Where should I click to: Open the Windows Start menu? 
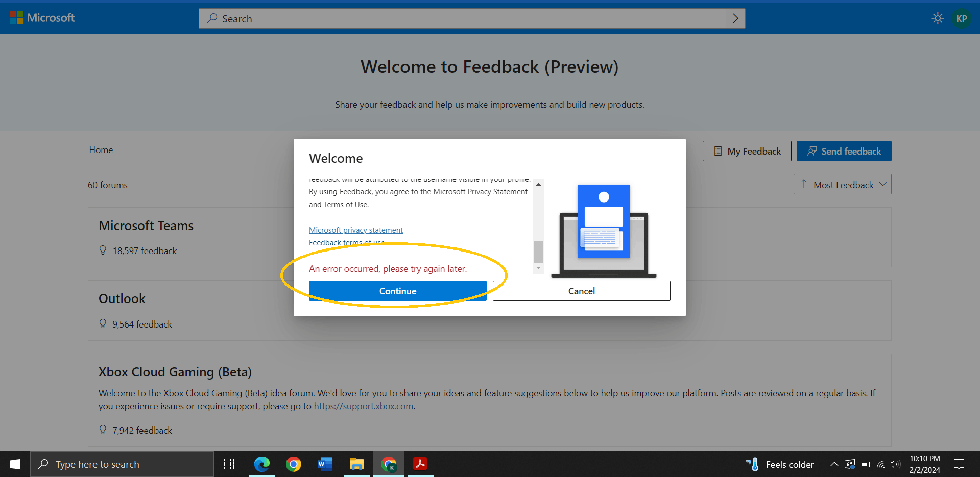[15, 464]
